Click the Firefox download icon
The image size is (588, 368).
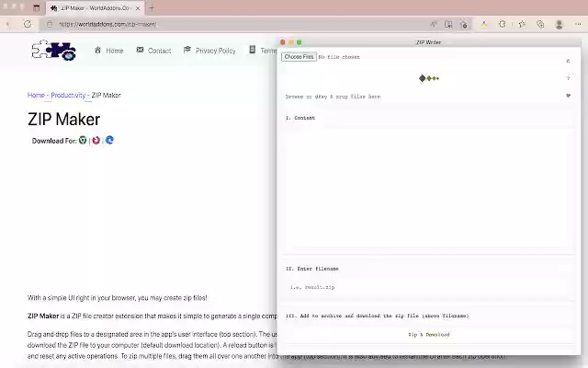pos(96,141)
